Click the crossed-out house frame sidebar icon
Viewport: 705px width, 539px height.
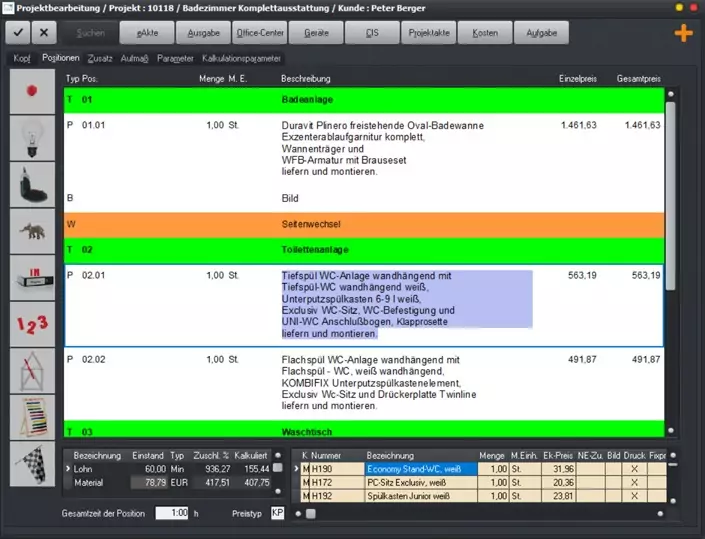coord(32,371)
